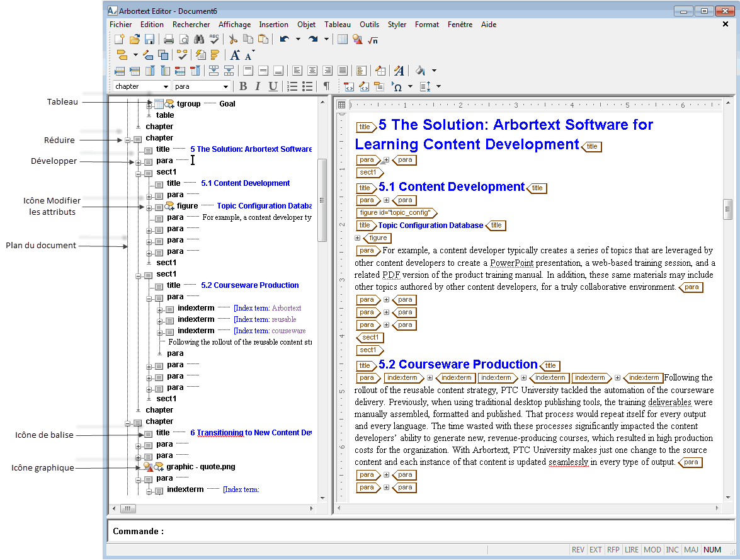740x560 pixels.
Task: Click the Insert Markup tag icon
Action: [122, 55]
